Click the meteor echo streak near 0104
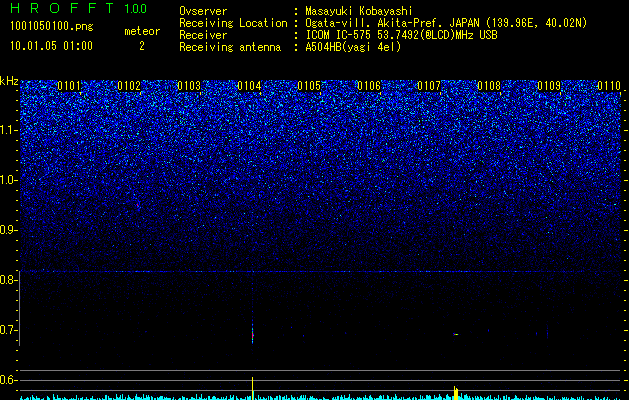This screenshot has width=629, height=400. tap(252, 333)
